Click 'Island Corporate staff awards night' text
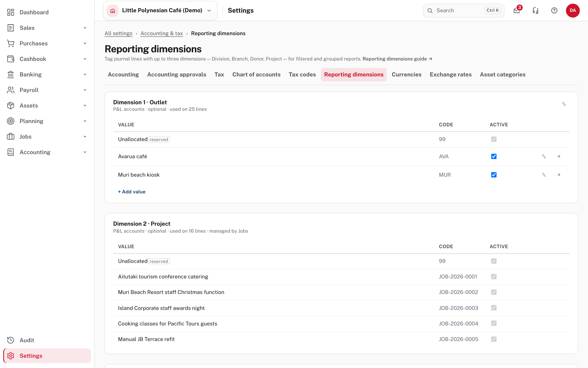 coord(161,308)
